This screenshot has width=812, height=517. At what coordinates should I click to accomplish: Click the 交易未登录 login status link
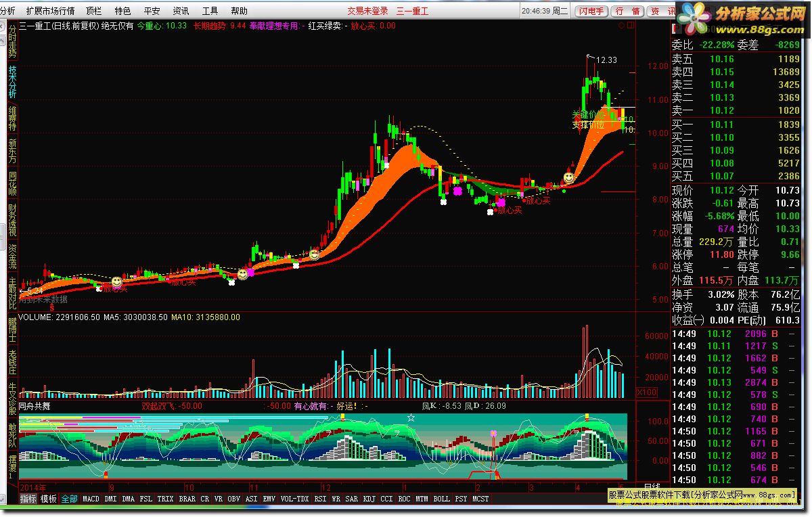[x=367, y=11]
